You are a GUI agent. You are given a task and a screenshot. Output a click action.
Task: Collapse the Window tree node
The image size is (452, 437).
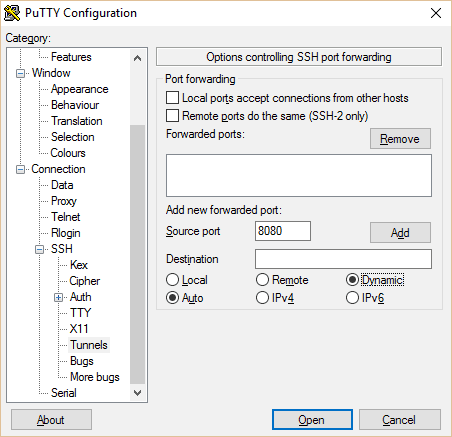[20, 73]
